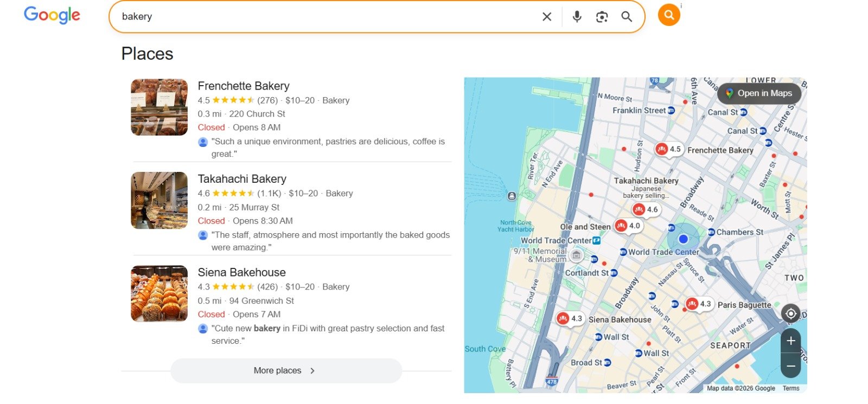Open the Takahachi Bakery listing
The width and height of the screenshot is (868, 404).
242,179
